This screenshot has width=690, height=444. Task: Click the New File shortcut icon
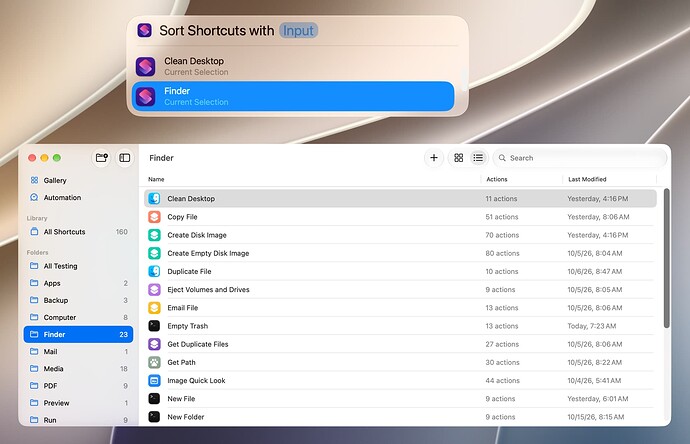tap(154, 399)
